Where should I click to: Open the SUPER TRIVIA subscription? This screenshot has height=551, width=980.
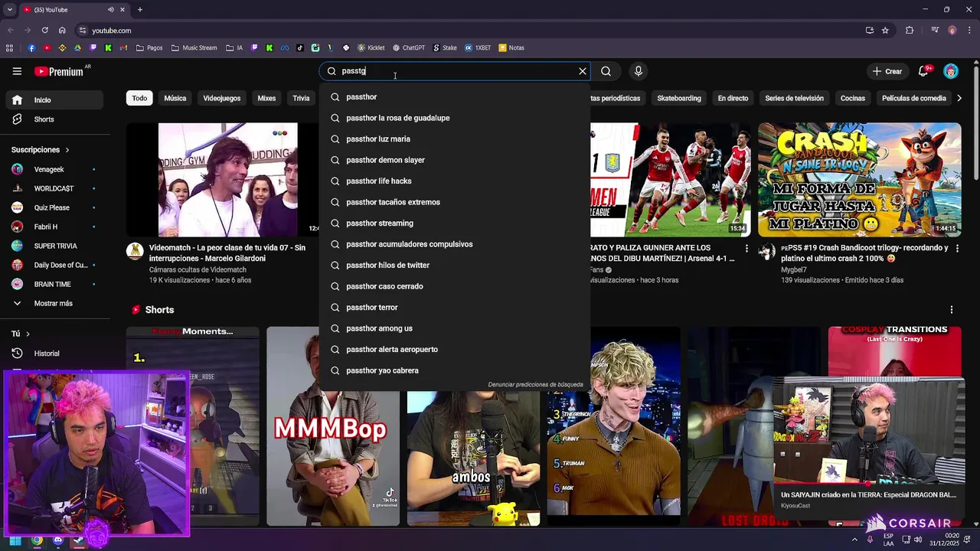point(54,246)
